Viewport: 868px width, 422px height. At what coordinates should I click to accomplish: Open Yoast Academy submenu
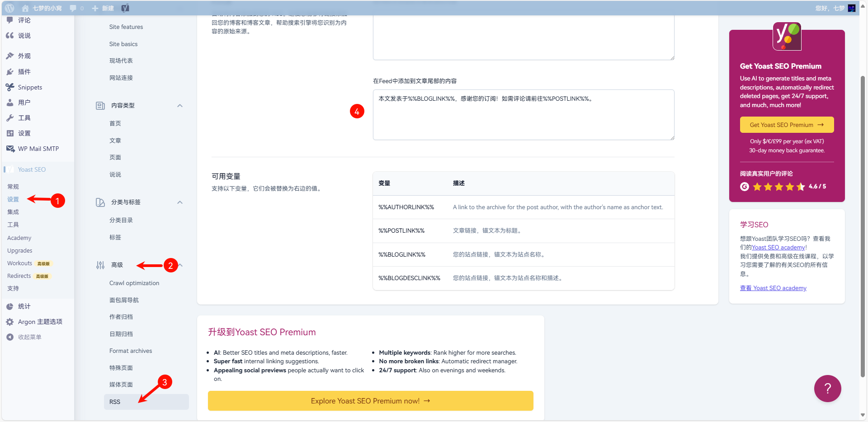(19, 238)
